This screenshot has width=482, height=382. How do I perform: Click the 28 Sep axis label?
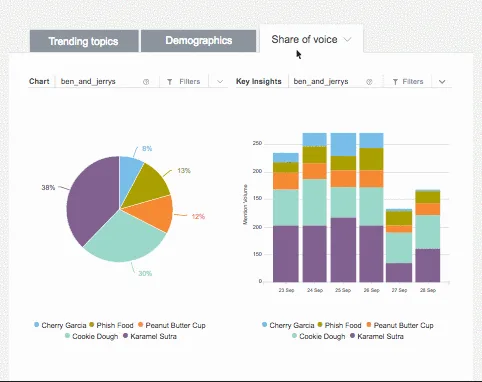(x=428, y=290)
